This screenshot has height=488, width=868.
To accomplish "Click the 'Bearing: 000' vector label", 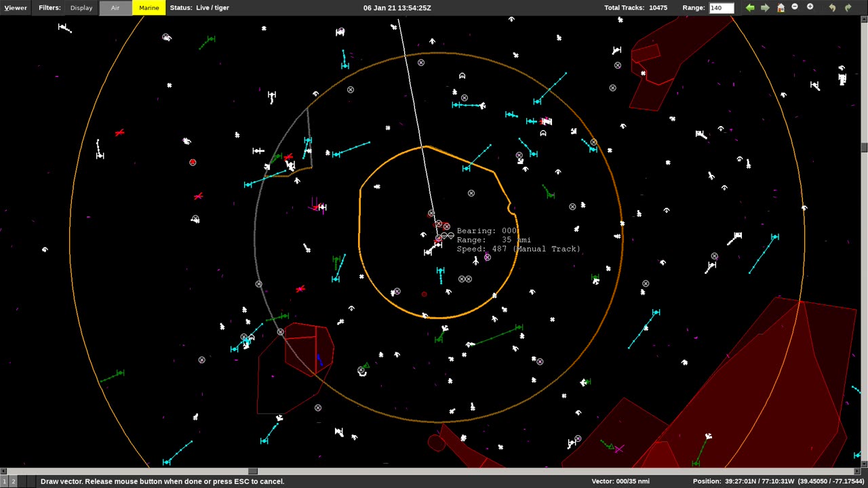I will pyautogui.click(x=487, y=231).
